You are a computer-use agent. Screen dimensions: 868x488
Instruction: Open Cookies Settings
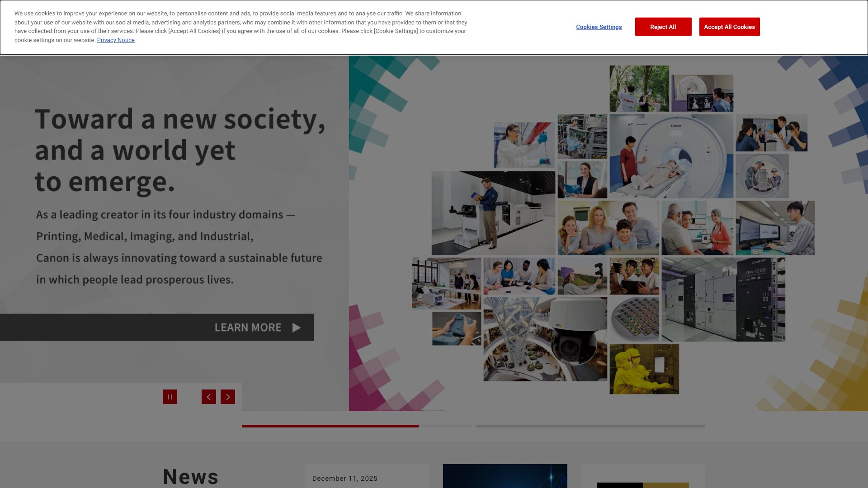pos(599,27)
